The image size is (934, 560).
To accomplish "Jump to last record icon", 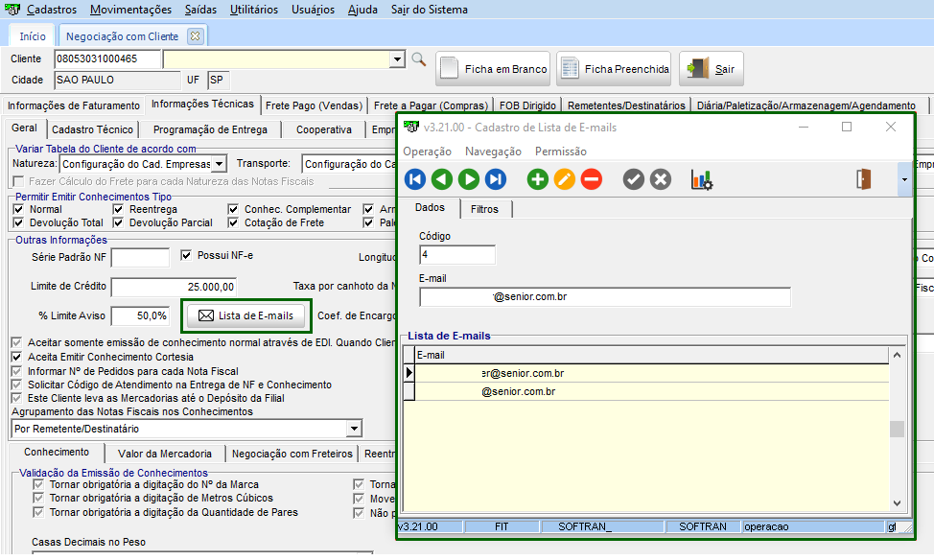I will coord(496,179).
